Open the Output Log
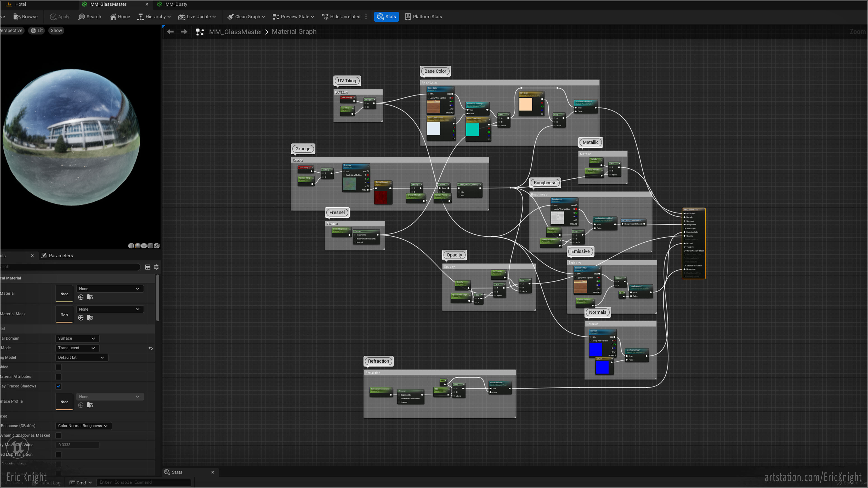Screen dimensions: 868x488 tap(47, 483)
